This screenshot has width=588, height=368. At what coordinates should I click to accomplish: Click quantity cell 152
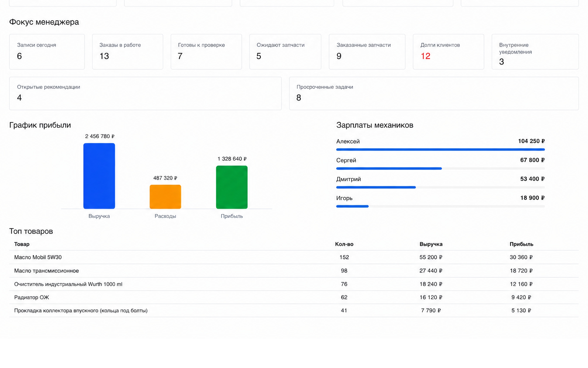(x=344, y=257)
